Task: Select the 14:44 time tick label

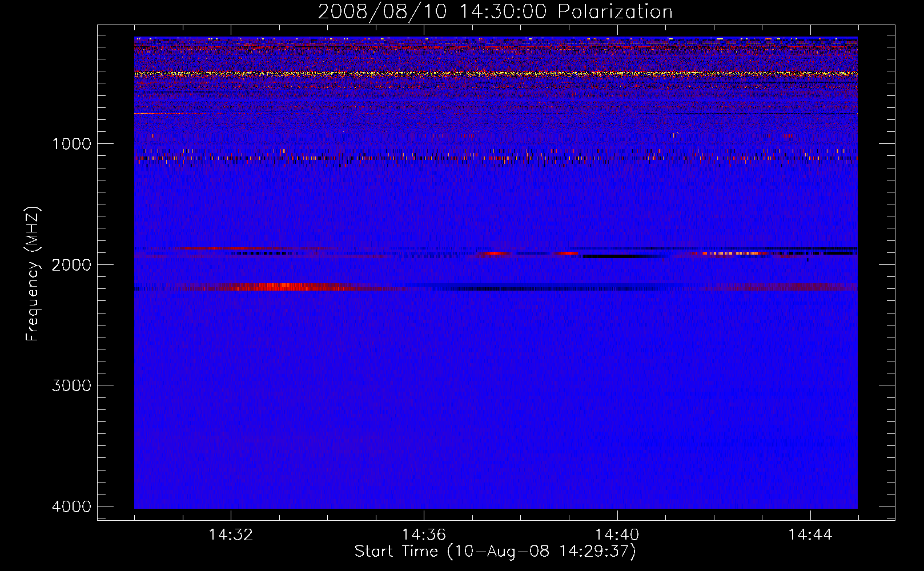Action: click(810, 535)
